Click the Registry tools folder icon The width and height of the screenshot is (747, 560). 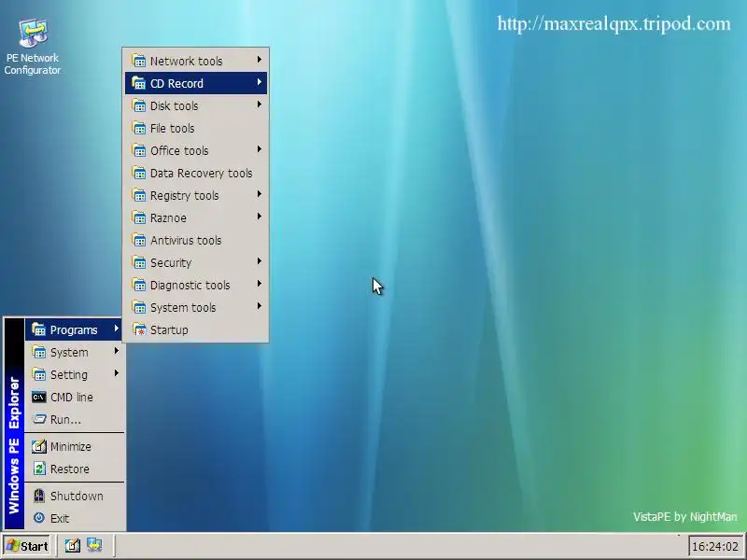(x=138, y=195)
